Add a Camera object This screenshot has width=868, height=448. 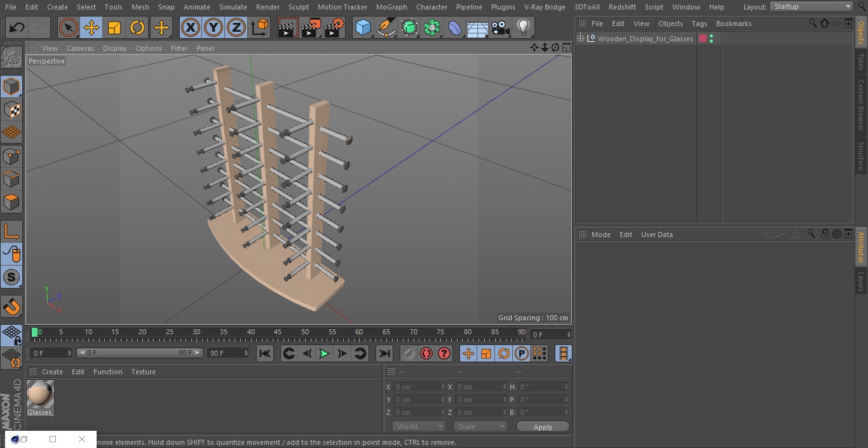tap(501, 27)
